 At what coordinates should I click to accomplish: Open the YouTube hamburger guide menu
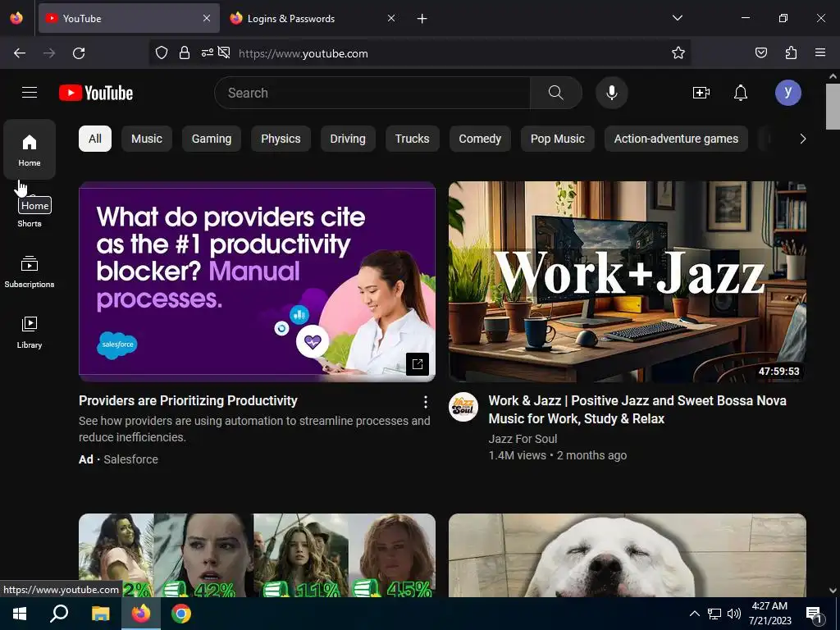(x=30, y=93)
